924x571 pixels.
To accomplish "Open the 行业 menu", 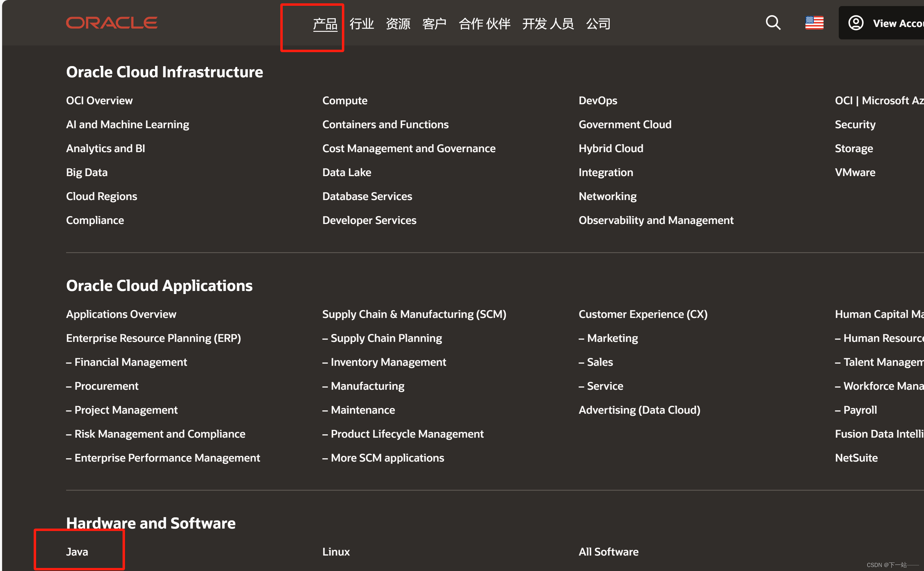I will 361,24.
